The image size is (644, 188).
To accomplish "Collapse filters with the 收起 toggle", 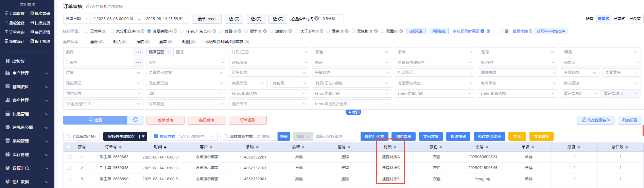I will click(353, 112).
